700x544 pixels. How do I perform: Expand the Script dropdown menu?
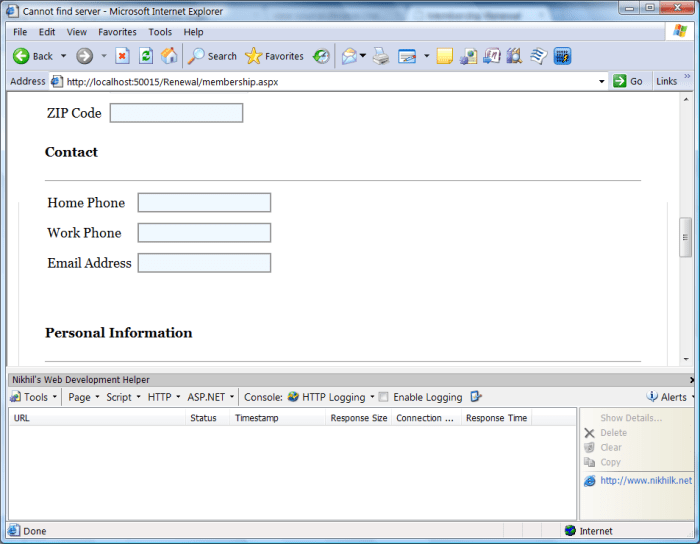123,397
